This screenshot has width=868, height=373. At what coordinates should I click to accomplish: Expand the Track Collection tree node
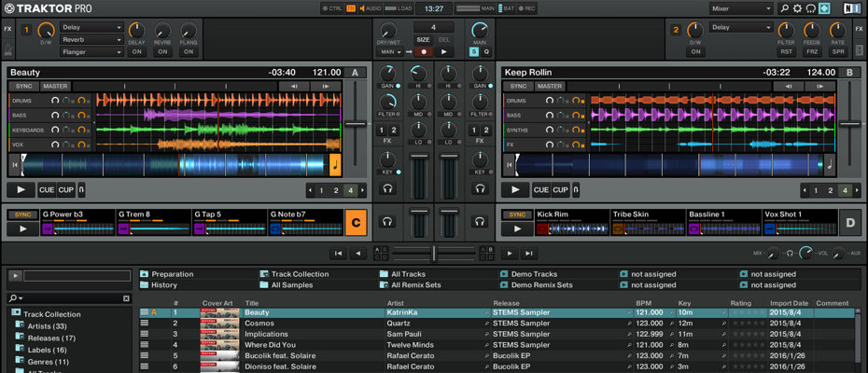click(x=16, y=314)
